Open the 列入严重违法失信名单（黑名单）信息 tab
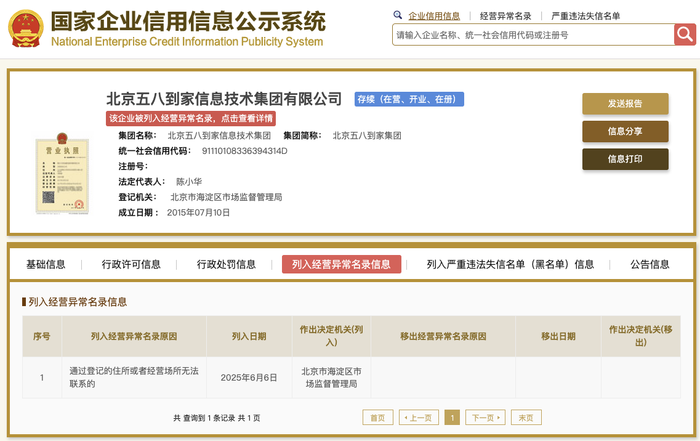Viewport: 700px width, 441px height. (x=510, y=264)
